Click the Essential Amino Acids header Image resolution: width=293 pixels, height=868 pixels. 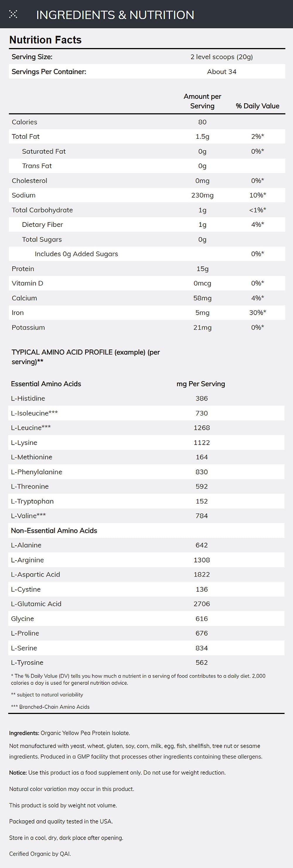point(46,384)
